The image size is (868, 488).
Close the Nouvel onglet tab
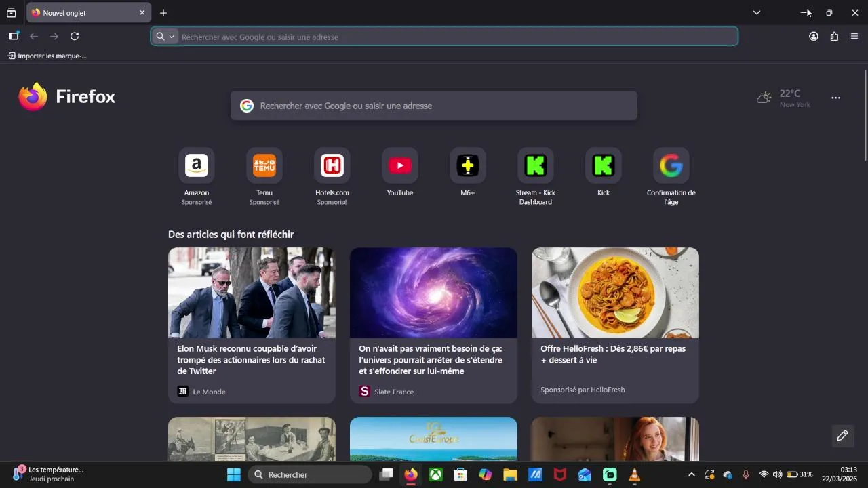coord(142,13)
